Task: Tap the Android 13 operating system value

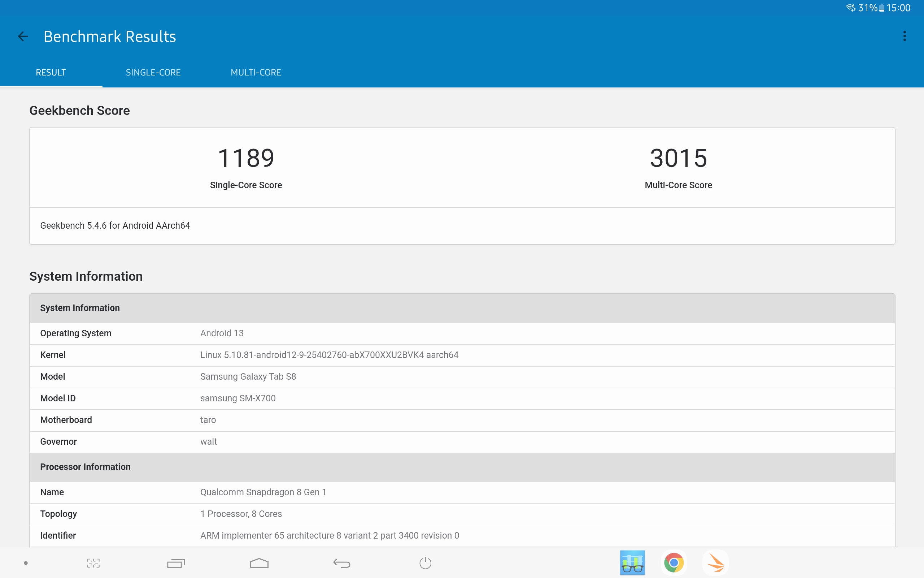Action: pyautogui.click(x=222, y=333)
